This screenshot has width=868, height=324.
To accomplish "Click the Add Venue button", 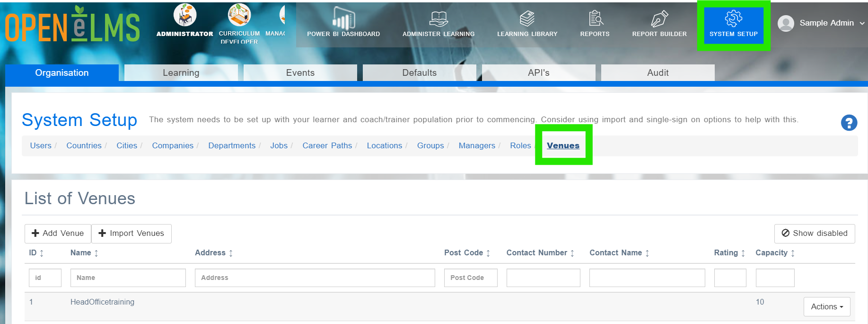I will [58, 234].
